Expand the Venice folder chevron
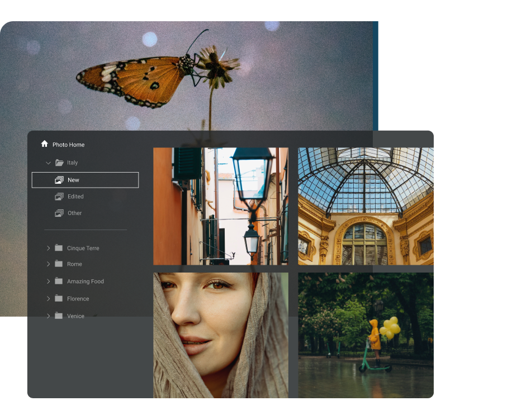The width and height of the screenshot is (531, 420). 48,316
